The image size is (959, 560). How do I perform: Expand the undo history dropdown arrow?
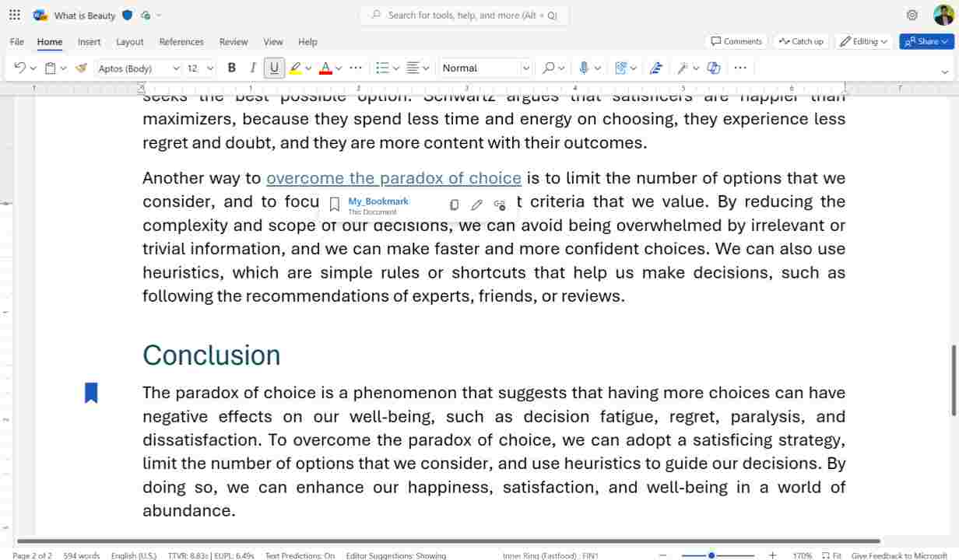pyautogui.click(x=33, y=68)
